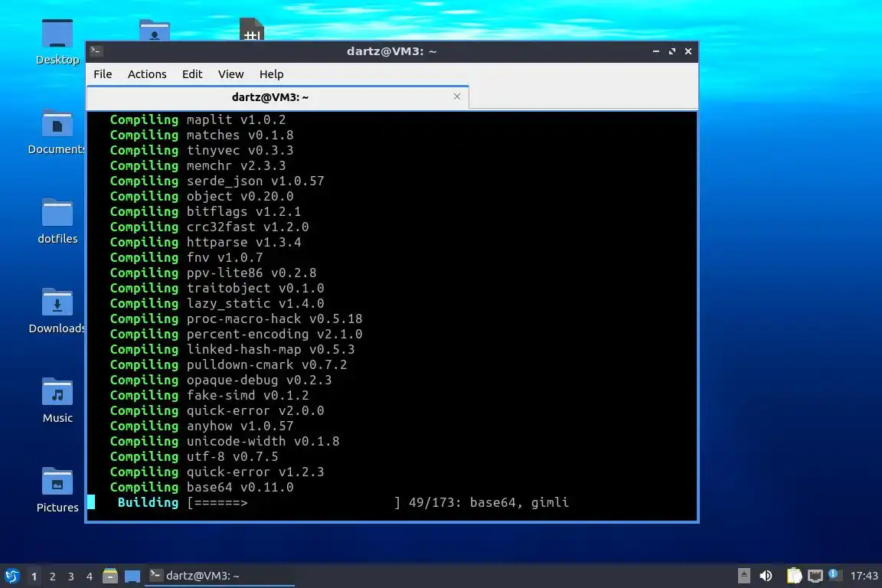Click the eject removable media tray icon
882x588 pixels.
click(743, 576)
